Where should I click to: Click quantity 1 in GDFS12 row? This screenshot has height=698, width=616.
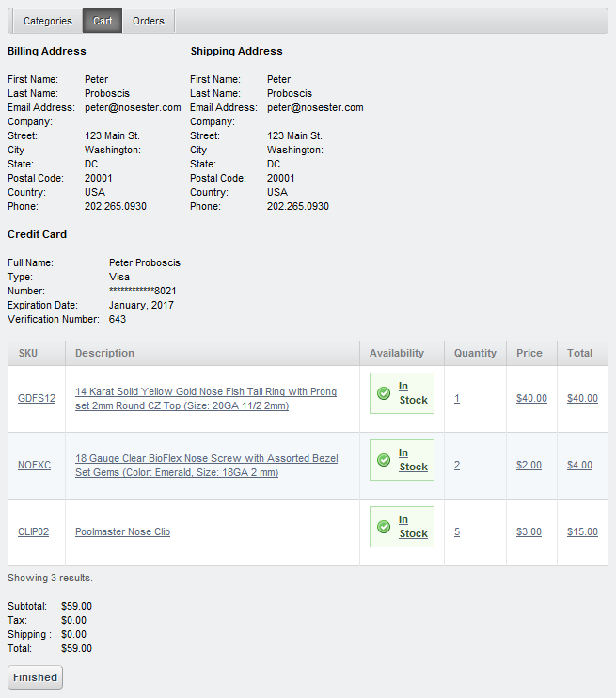point(457,398)
